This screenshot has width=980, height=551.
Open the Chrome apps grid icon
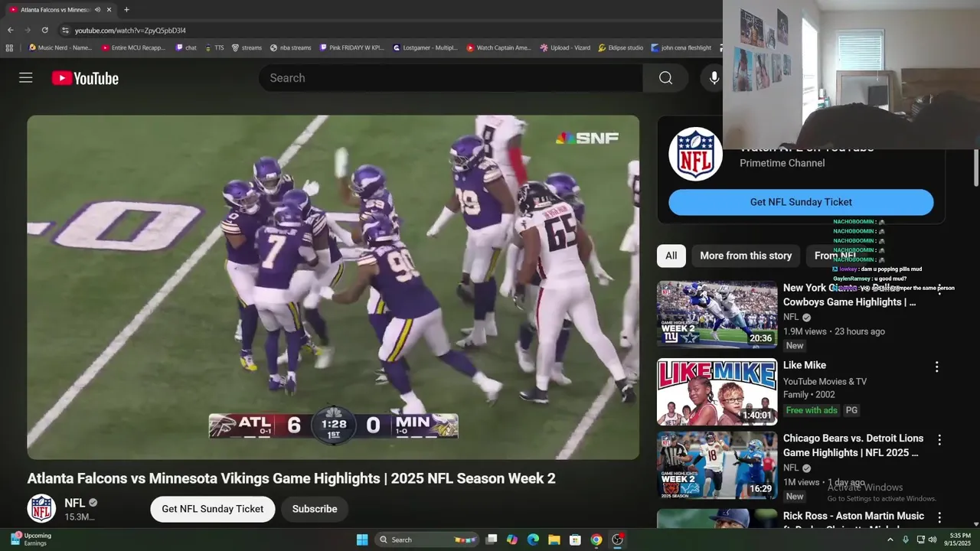9,47
